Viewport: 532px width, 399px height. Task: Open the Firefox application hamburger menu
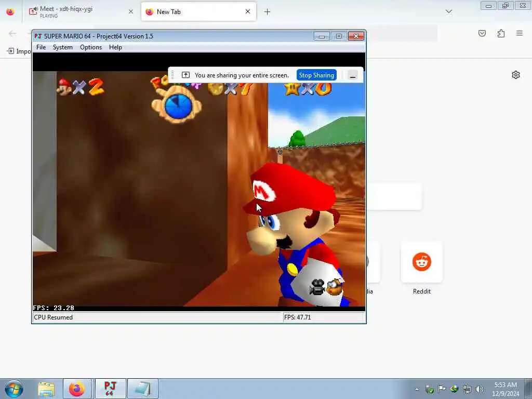(x=520, y=33)
